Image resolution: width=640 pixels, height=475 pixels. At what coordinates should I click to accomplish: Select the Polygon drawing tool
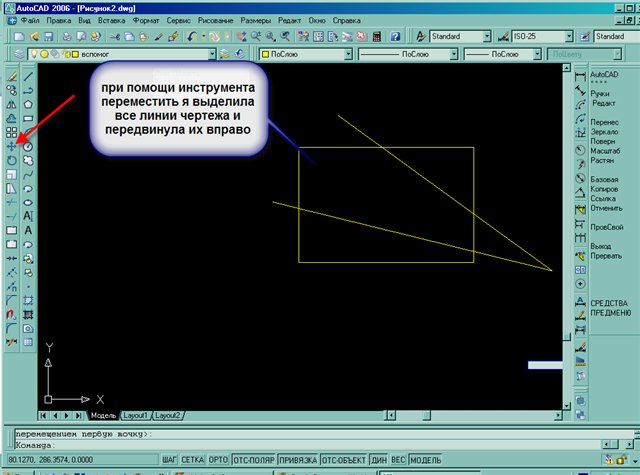coord(29,103)
